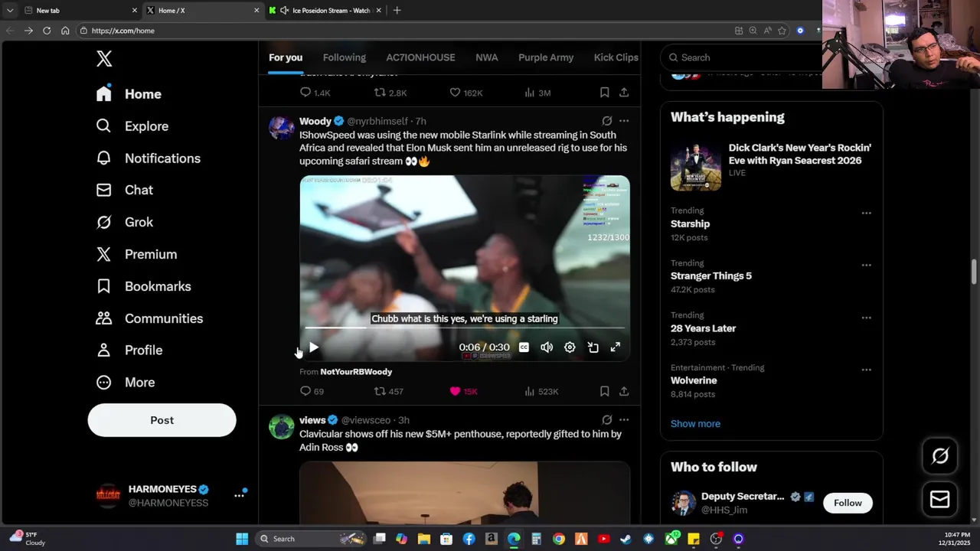This screenshot has width=980, height=551.
Task: Click the Windows taskbar Search box
Action: point(310,539)
